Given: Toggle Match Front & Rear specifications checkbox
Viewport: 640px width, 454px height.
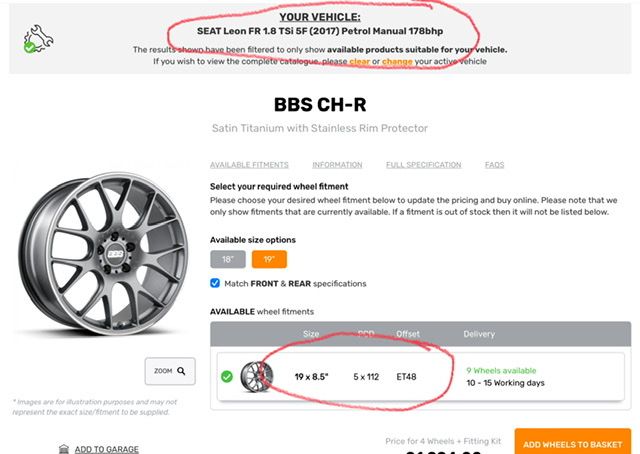Looking at the screenshot, I should tap(216, 283).
